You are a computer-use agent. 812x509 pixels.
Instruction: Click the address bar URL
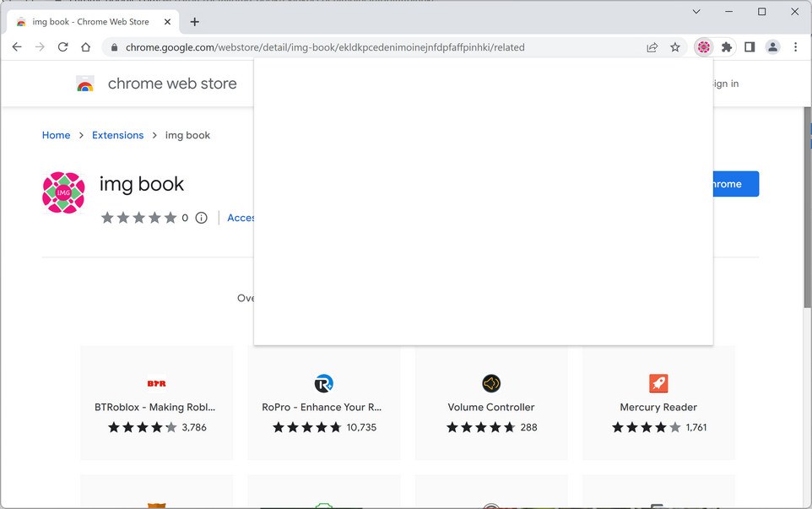pos(325,47)
